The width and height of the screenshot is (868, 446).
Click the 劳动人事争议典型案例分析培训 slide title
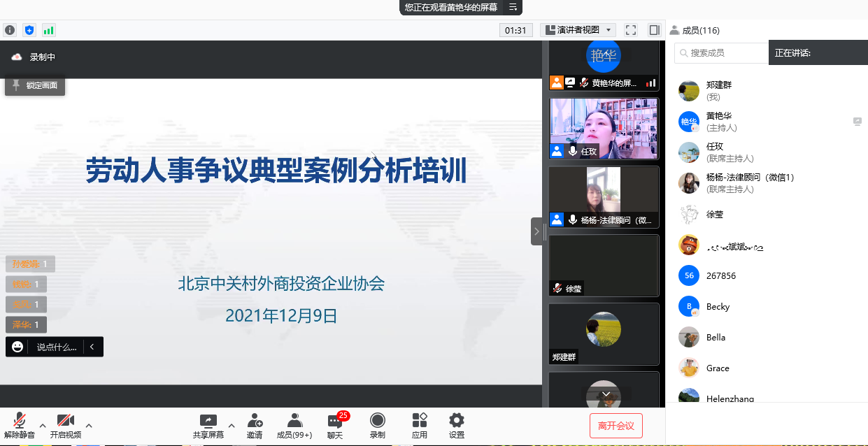[276, 171]
